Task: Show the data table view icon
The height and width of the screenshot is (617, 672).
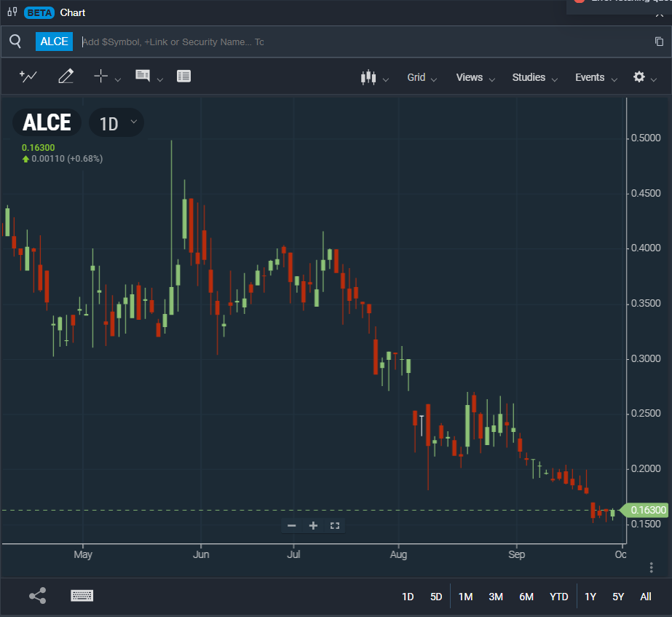Action: [184, 76]
